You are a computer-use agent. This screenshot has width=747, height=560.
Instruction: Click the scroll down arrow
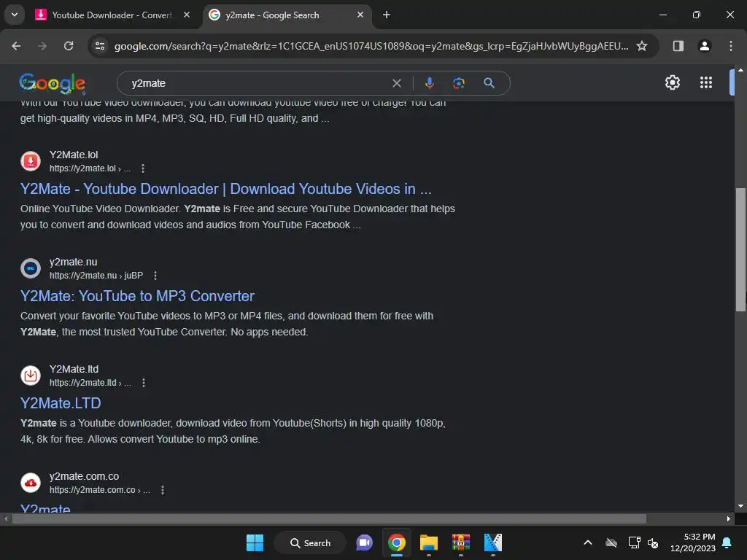740,506
